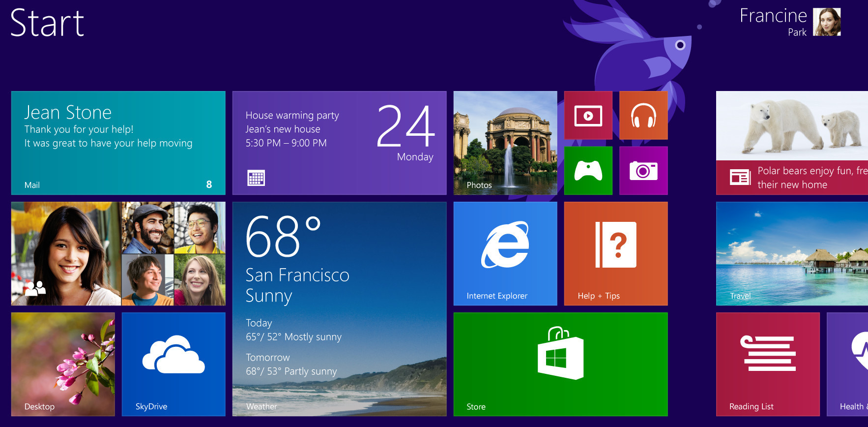Open SkyDrive cloud tile

[x=174, y=364]
